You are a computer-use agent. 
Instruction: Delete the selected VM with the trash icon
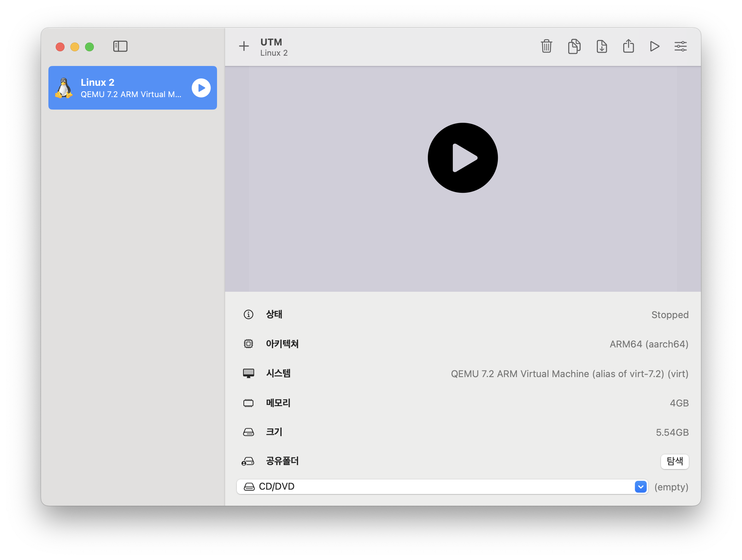pyautogui.click(x=546, y=46)
